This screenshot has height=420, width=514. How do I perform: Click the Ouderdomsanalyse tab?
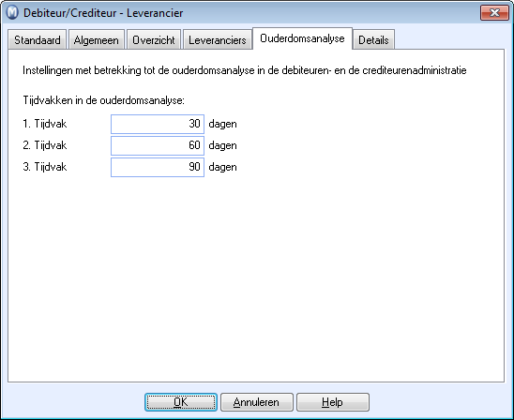302,38
